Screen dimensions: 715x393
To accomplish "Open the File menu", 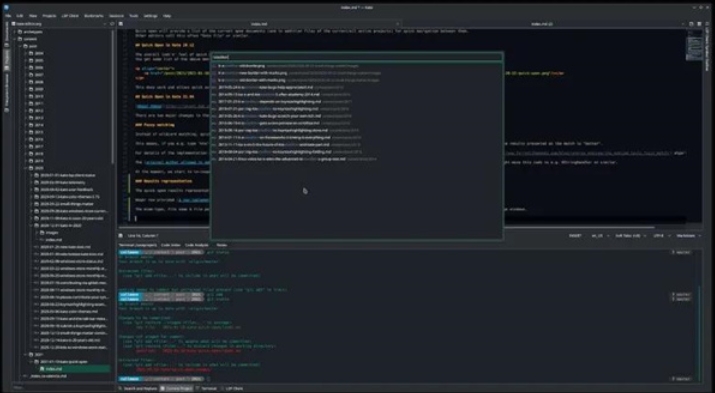I will 8,16.
